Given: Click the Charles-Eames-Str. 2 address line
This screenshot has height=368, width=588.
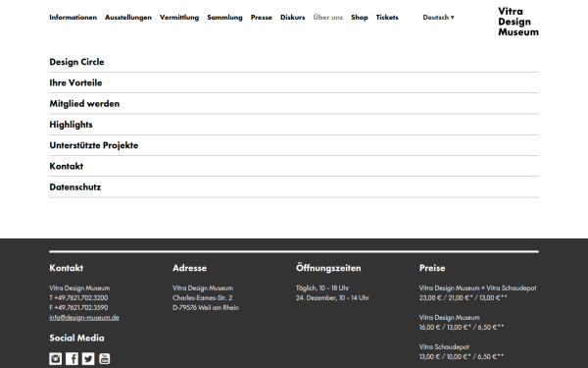Looking at the screenshot, I should 203,297.
